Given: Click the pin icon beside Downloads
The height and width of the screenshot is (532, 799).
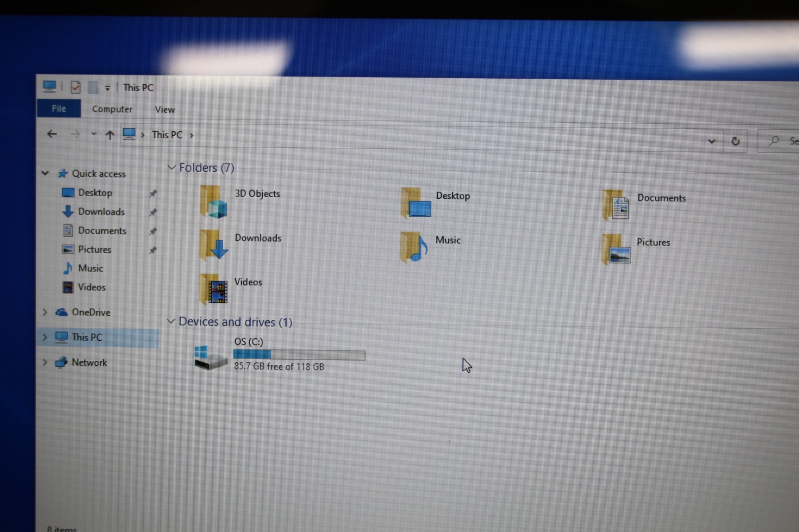Looking at the screenshot, I should pyautogui.click(x=153, y=212).
